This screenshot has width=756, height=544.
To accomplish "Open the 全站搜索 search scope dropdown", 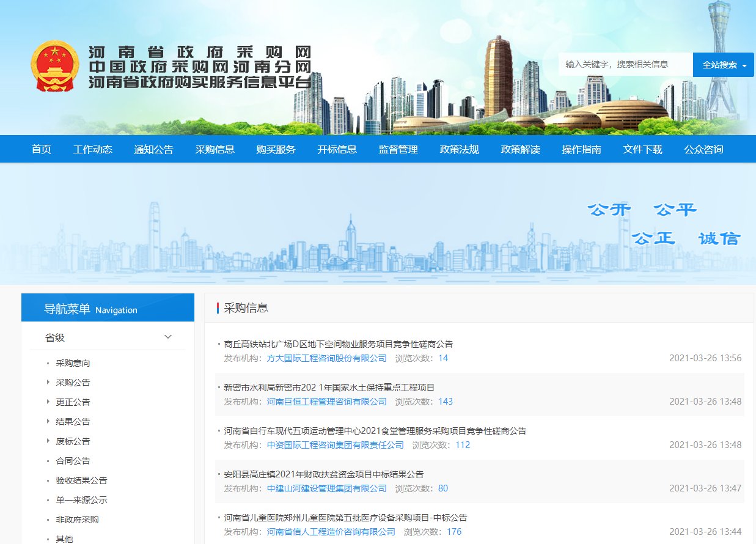I will pos(722,64).
